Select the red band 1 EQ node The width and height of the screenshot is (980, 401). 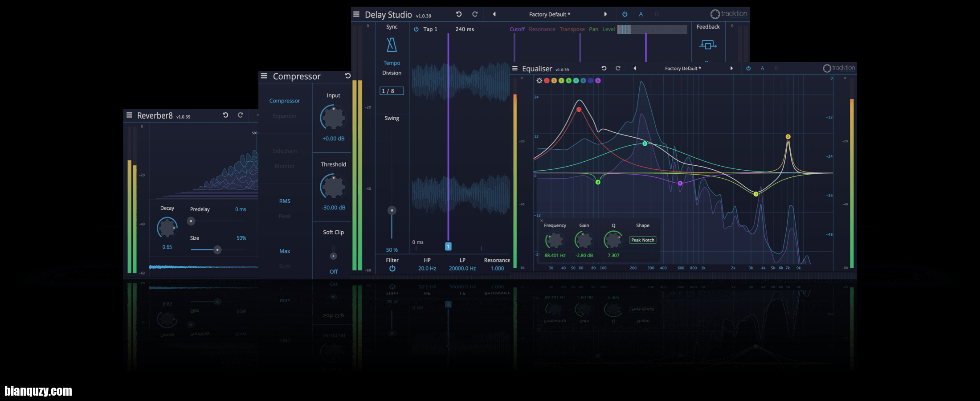pos(579,110)
